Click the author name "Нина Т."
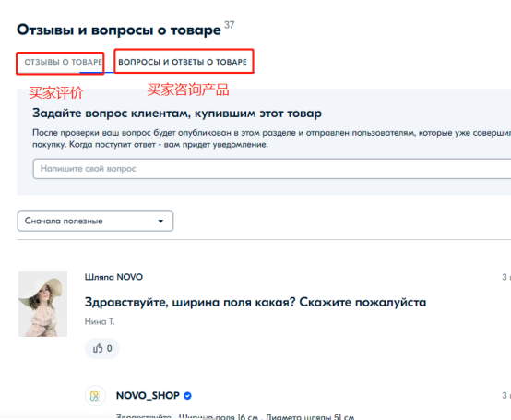511x420 pixels. [100, 321]
